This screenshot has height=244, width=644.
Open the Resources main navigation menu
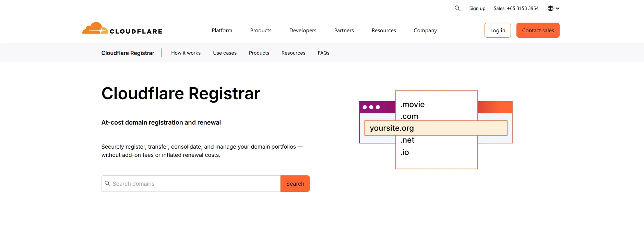[384, 30]
